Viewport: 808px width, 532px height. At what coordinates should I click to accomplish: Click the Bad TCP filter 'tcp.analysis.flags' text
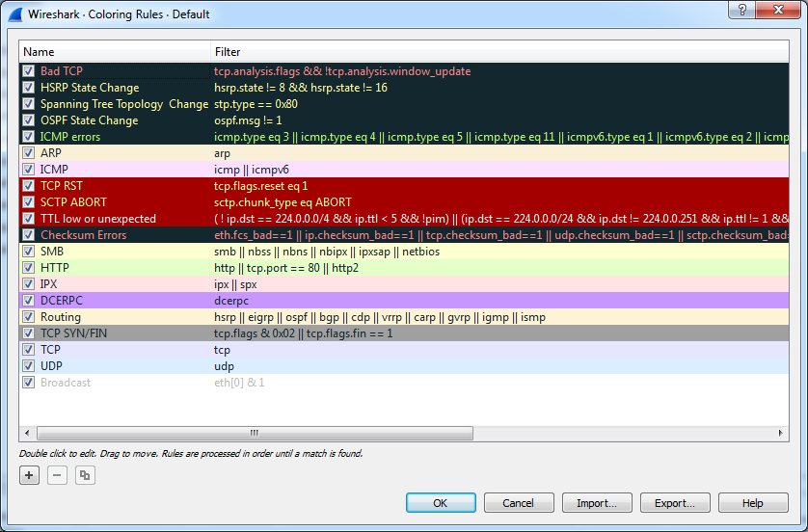point(342,71)
